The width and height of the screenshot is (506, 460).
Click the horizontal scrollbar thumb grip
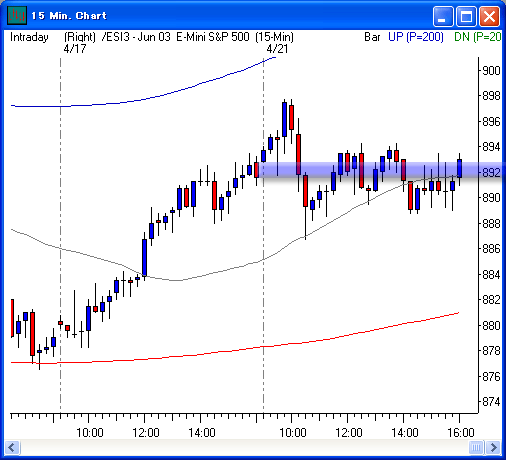[x=476, y=447]
